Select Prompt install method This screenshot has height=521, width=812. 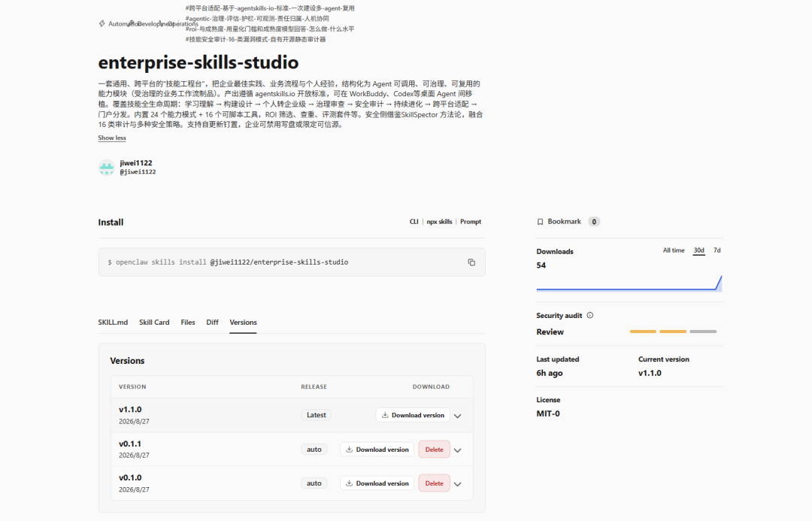pos(471,222)
